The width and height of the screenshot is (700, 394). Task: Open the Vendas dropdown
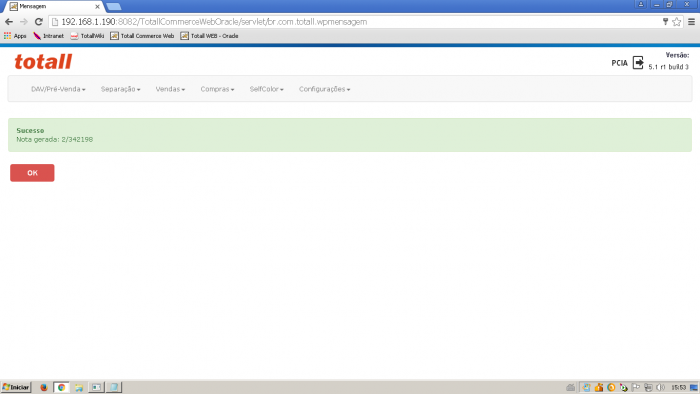click(x=170, y=89)
